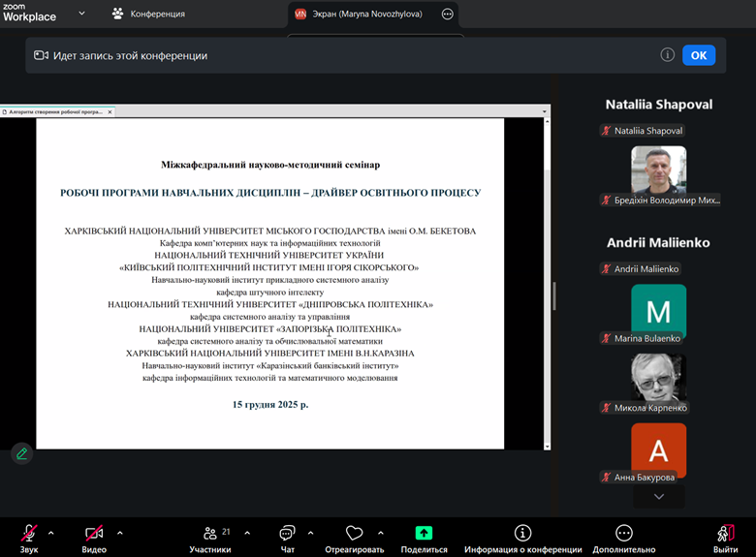The height and width of the screenshot is (557, 756).
Task: Click the green annotation pencil icon
Action: tap(21, 453)
